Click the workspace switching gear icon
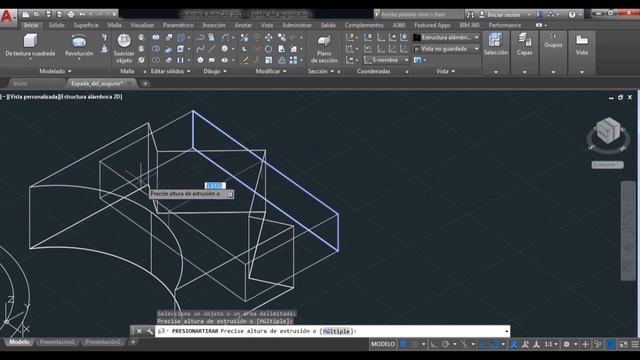Viewport: 640px width, 360px height. point(566,344)
